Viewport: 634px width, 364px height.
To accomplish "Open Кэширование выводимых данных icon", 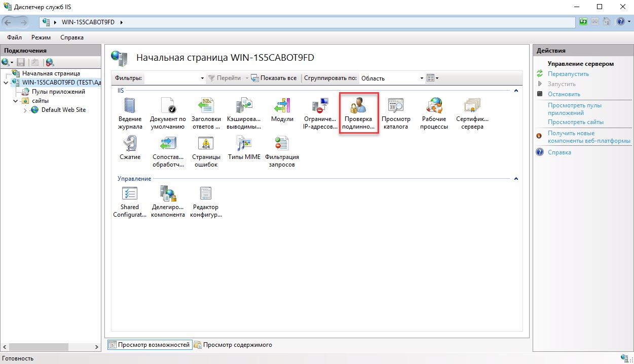I will pyautogui.click(x=244, y=114).
